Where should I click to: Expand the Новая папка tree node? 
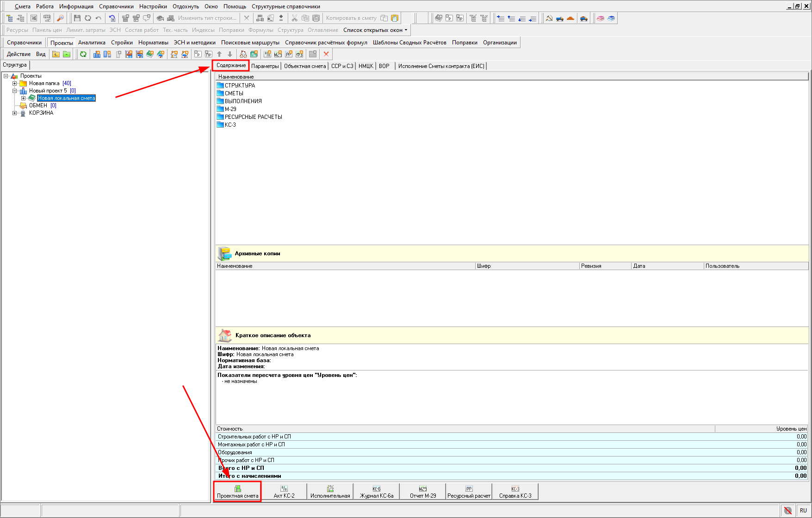click(15, 83)
